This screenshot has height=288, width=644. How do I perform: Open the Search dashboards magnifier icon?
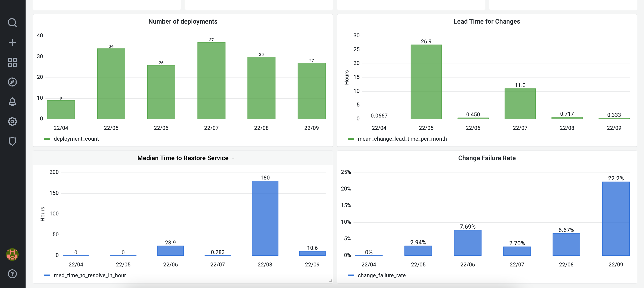(x=12, y=23)
